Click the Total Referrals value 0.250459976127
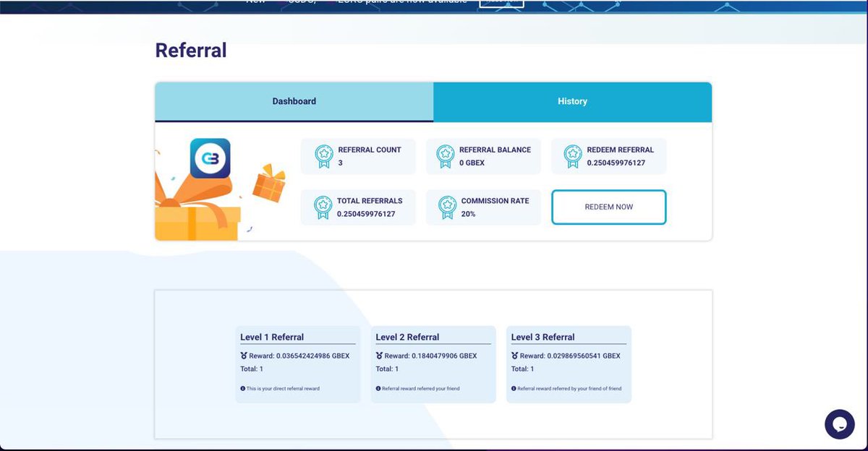The width and height of the screenshot is (868, 451). tap(366, 214)
